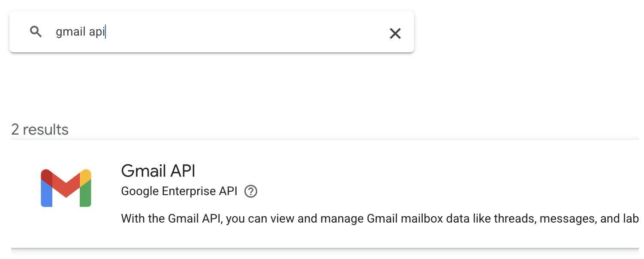The image size is (644, 259).
Task: Open the Gmail API entry from the list
Action: (x=158, y=171)
